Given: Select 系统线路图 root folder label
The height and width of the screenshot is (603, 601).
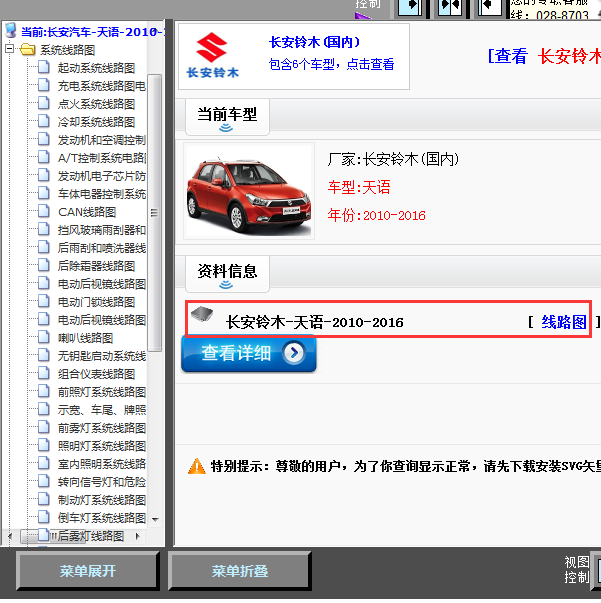Looking at the screenshot, I should (x=68, y=50).
